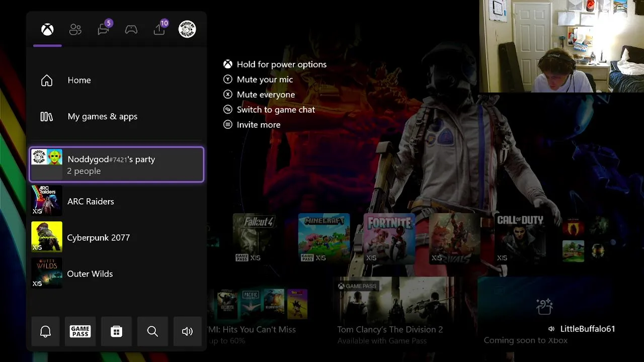Open the audio speaker icon
Screen dimensions: 644x362
[187, 331]
